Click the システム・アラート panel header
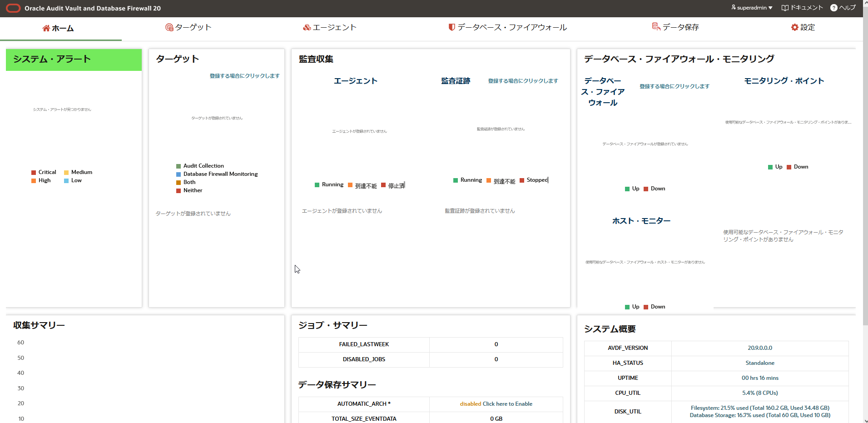Image resolution: width=868 pixels, height=423 pixels. (x=74, y=60)
